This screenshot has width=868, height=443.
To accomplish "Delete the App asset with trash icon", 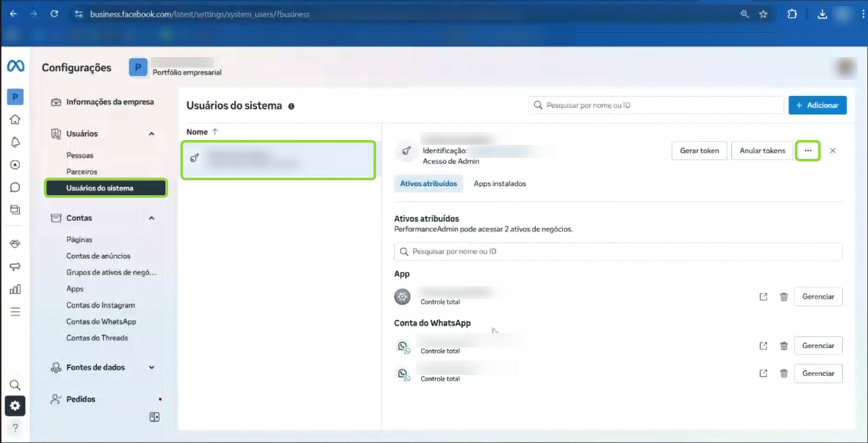I will pyautogui.click(x=783, y=297).
